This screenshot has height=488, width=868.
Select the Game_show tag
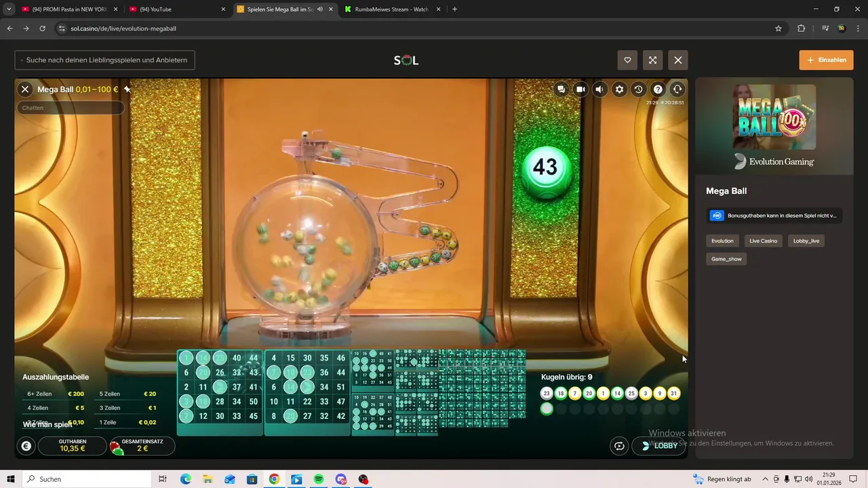click(x=726, y=259)
